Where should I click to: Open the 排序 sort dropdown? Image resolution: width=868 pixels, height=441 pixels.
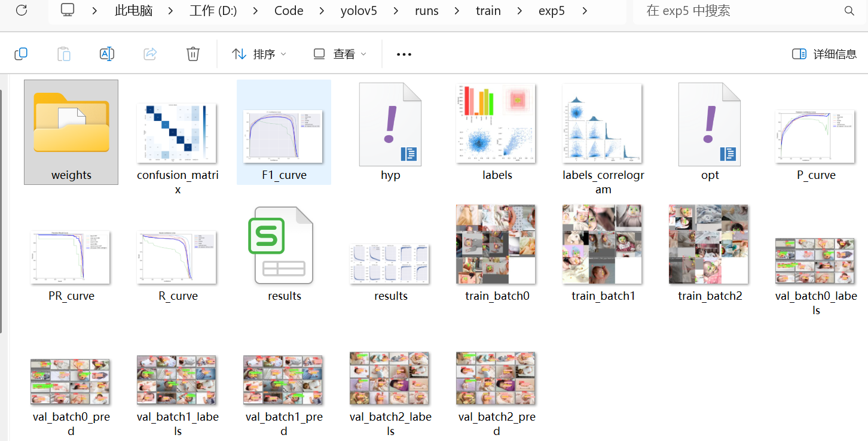259,54
